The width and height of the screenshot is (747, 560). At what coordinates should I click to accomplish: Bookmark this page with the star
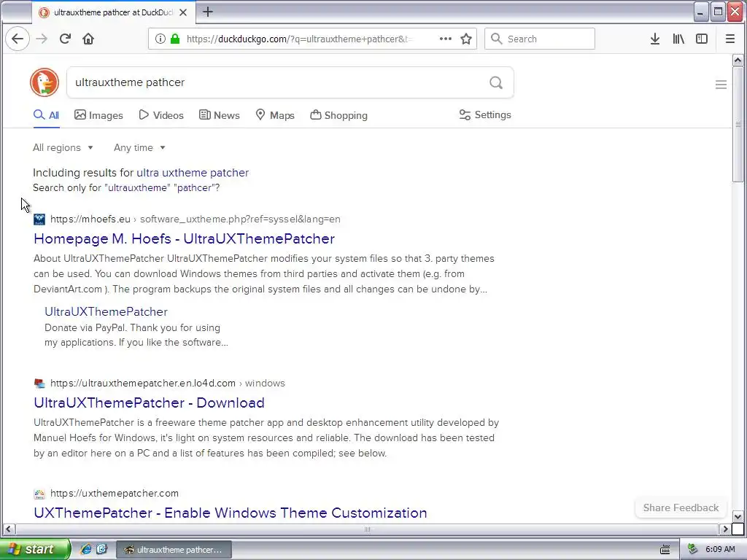[466, 39]
